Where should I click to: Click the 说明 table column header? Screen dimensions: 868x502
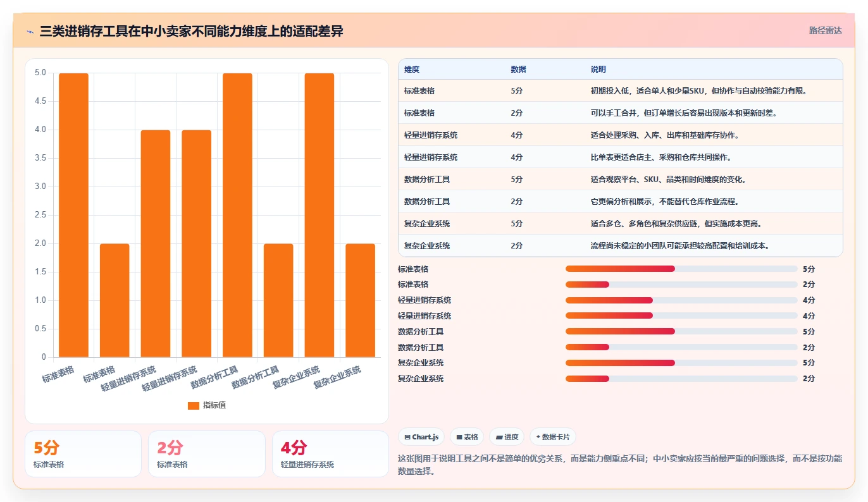[598, 70]
